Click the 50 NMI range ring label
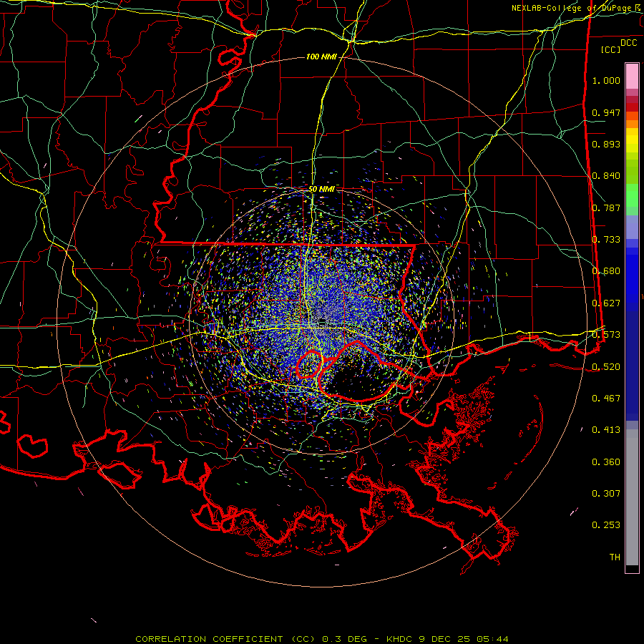The width and height of the screenshot is (644, 644). click(321, 189)
